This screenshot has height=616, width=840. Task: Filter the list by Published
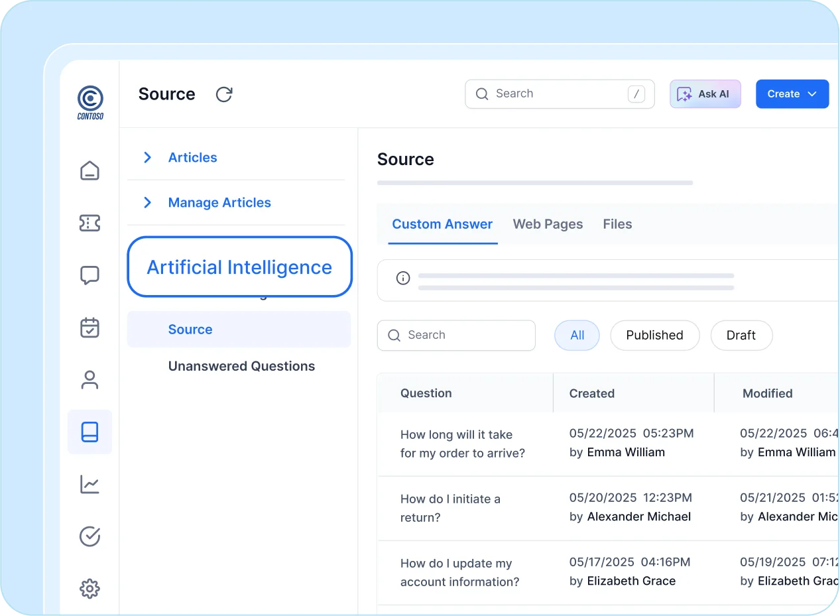point(654,336)
